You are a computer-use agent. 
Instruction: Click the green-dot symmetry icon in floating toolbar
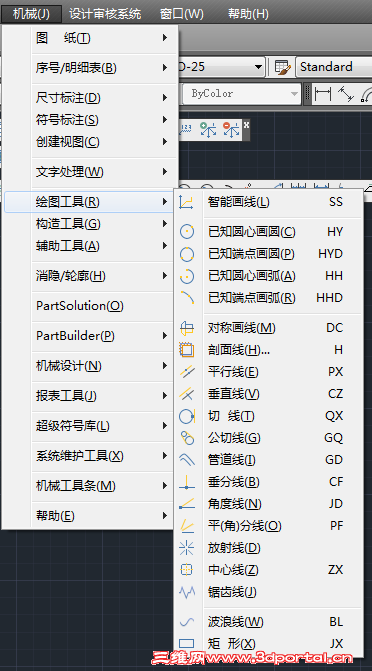tap(208, 130)
